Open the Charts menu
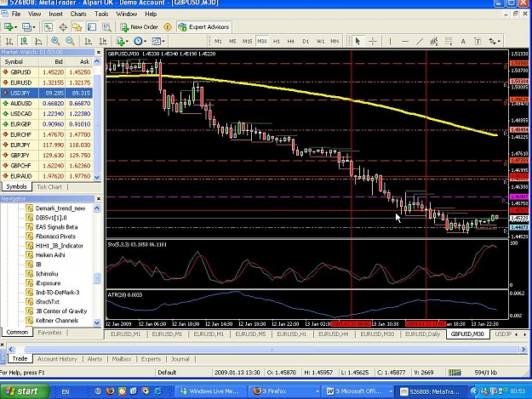 (x=78, y=14)
